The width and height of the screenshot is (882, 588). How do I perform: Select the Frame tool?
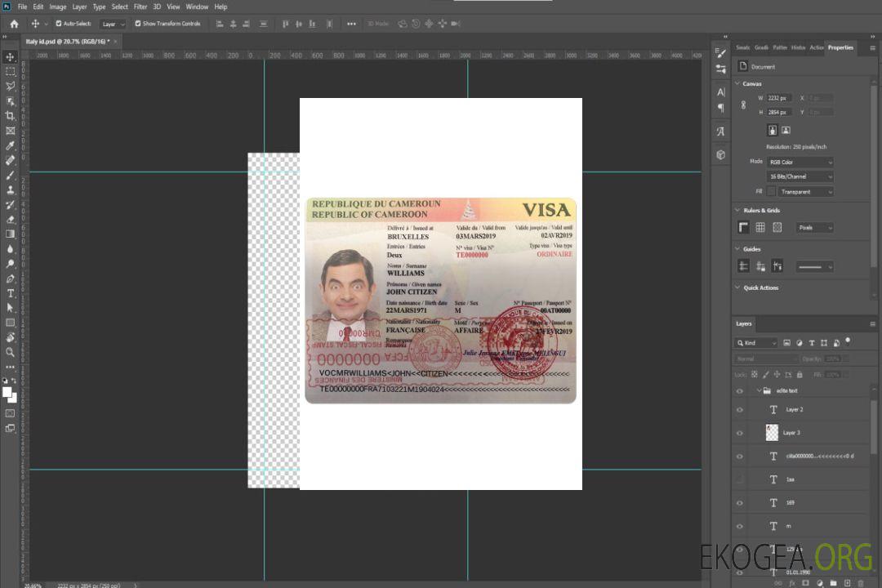[10, 131]
